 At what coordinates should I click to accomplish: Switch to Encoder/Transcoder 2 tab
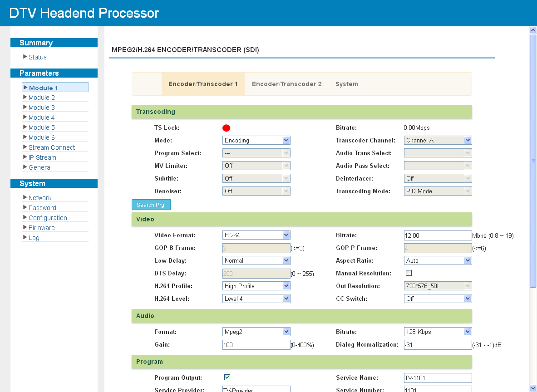pos(286,84)
